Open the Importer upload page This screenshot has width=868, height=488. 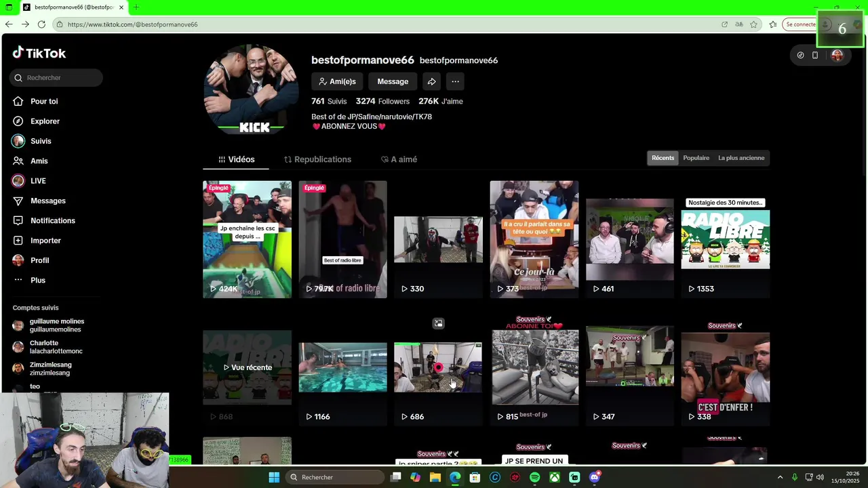click(45, 241)
